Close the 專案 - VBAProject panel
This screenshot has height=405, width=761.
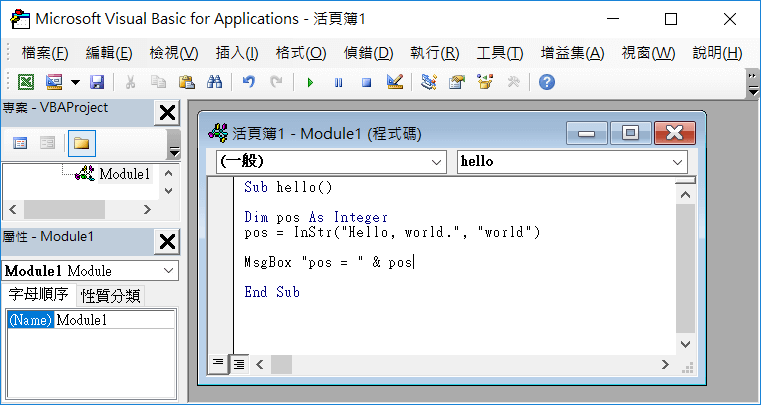[167, 113]
